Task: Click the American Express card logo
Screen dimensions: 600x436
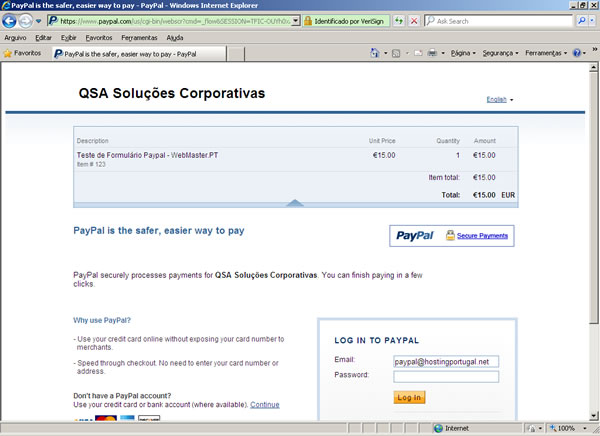Action: pos(127,418)
